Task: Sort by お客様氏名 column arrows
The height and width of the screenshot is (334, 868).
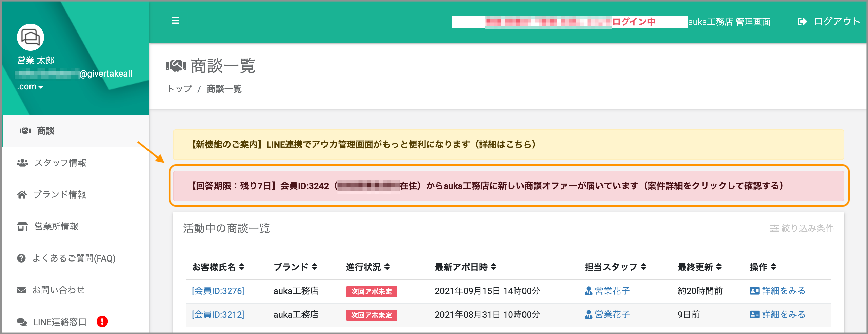Action: [x=242, y=267]
